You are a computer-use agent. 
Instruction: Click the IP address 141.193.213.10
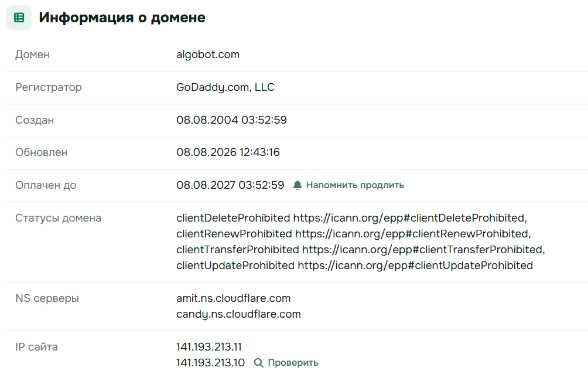(210, 363)
